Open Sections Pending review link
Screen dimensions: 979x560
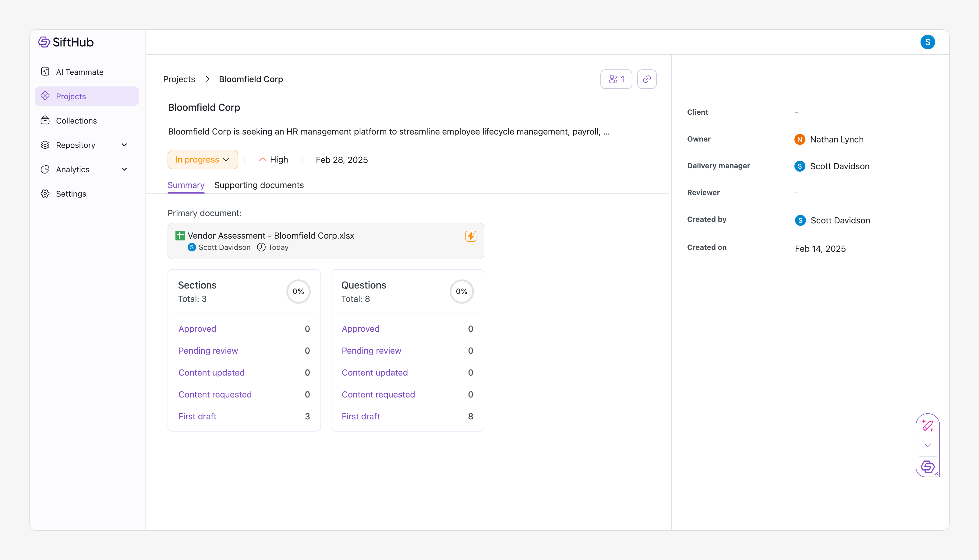[208, 351]
